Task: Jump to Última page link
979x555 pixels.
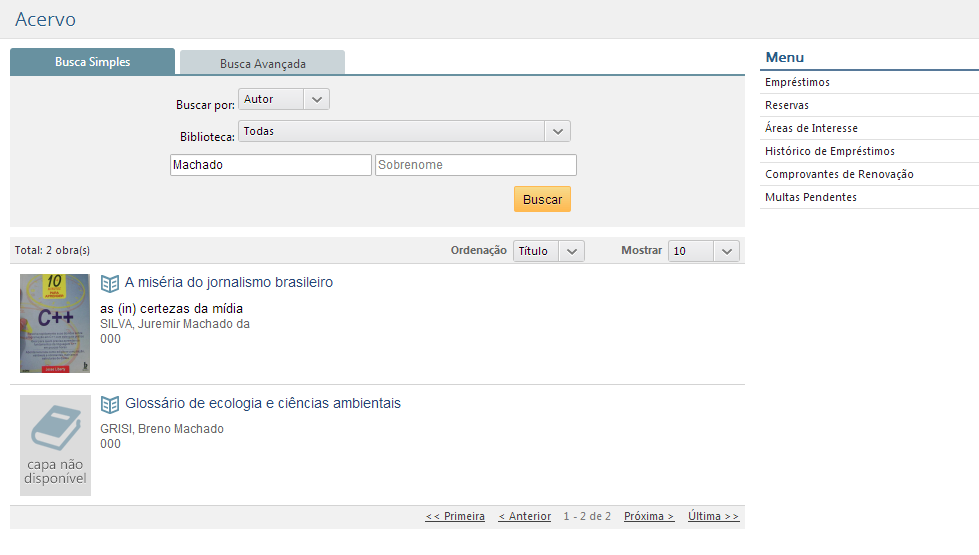Action: click(713, 517)
